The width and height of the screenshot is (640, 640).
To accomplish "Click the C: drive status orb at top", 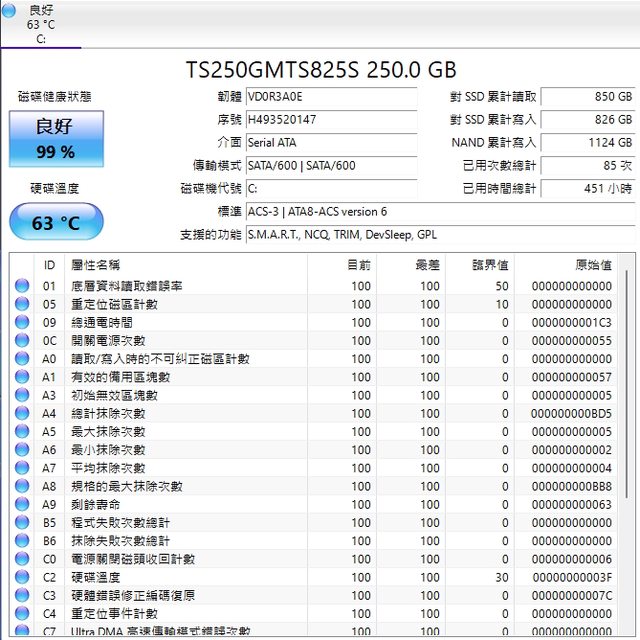I will click(x=9, y=11).
